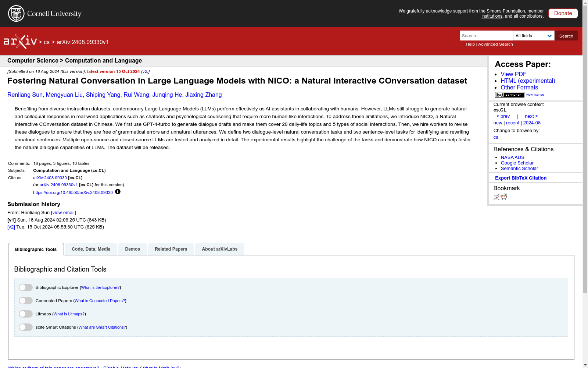The image size is (588, 368).
Task: Open the All fields search dropdown
Action: [x=534, y=36]
